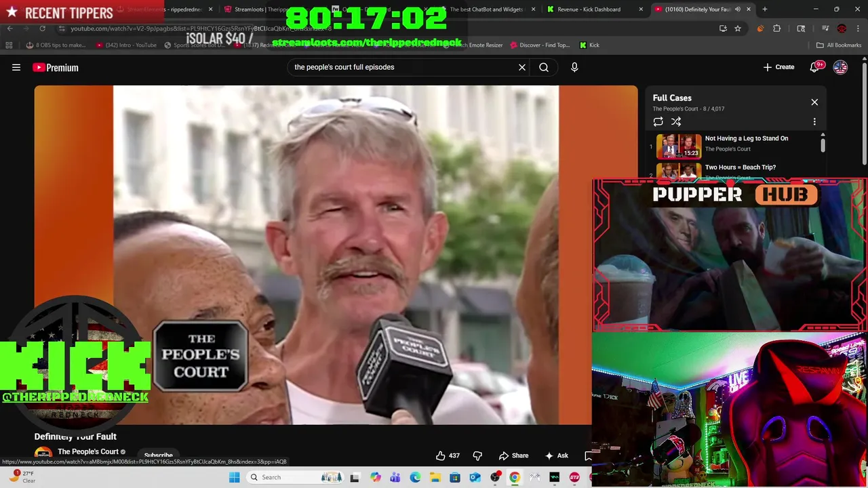This screenshot has height=488, width=868.
Task: Launch Copilot from the taskbar
Action: click(375, 477)
